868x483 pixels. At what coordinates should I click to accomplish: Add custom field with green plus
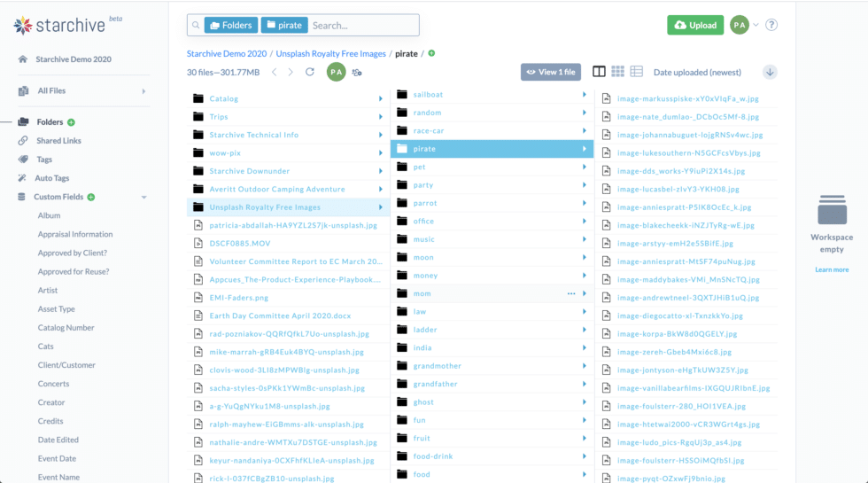tap(90, 197)
